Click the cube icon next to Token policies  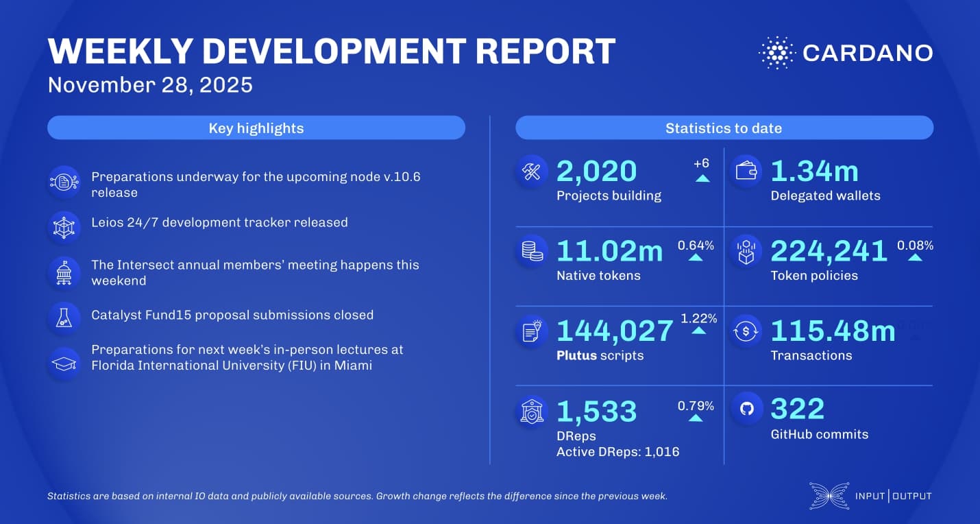point(746,251)
